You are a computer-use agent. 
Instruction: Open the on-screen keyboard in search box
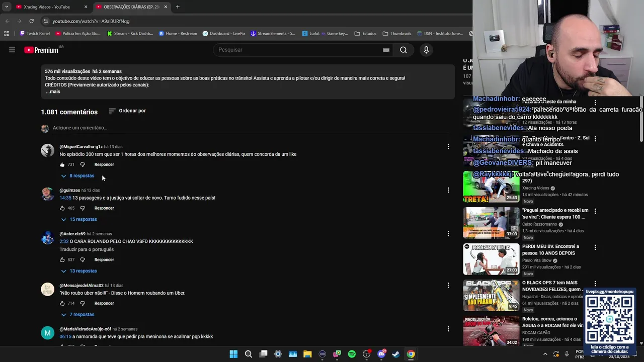pos(386,50)
